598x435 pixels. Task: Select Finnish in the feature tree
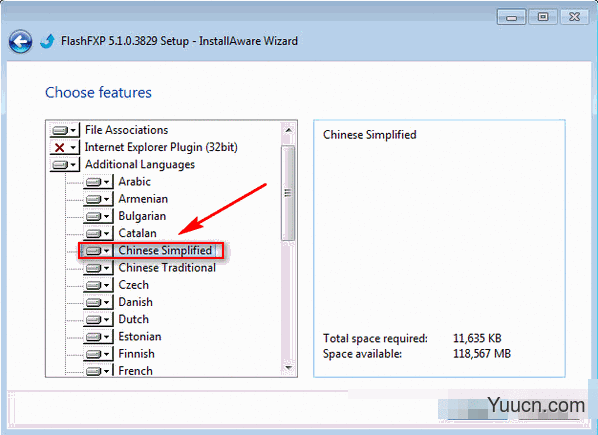tap(136, 354)
